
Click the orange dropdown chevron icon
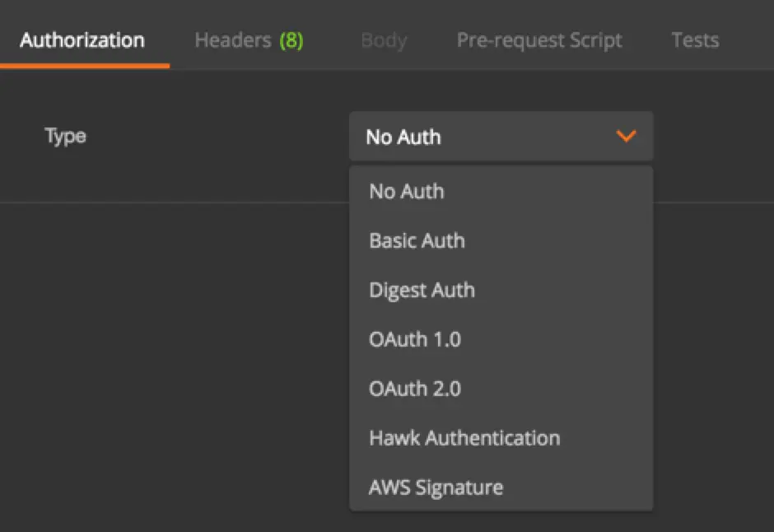pos(627,137)
